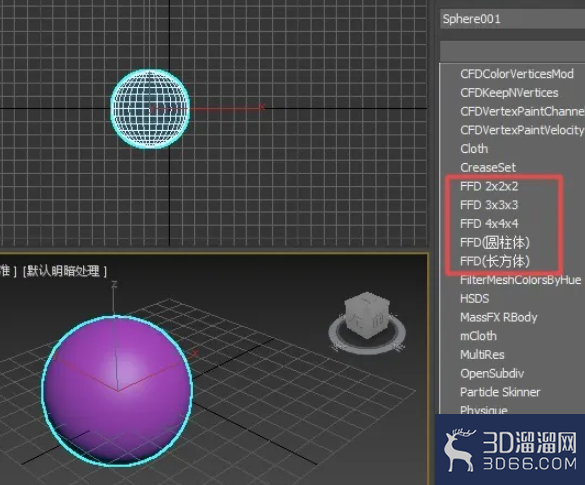The width and height of the screenshot is (585, 485).
Task: Apply the OpenSubdiv modifier
Action: pyautogui.click(x=492, y=373)
